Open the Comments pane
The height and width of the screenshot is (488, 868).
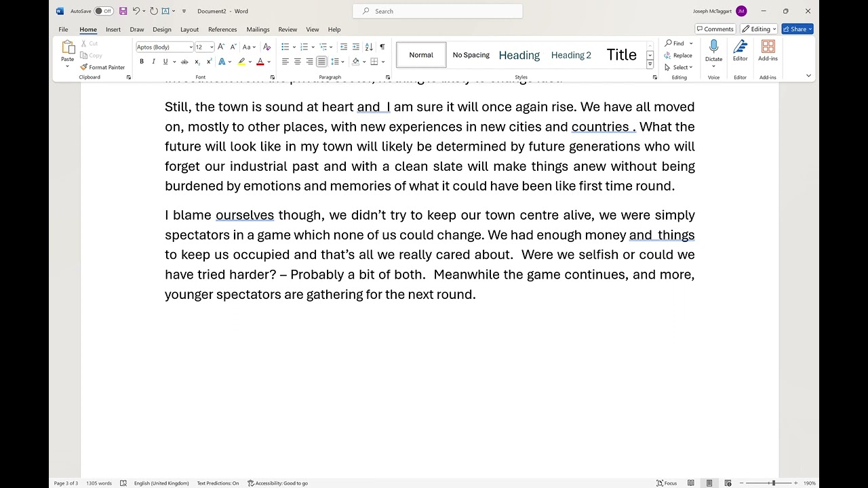(x=715, y=29)
